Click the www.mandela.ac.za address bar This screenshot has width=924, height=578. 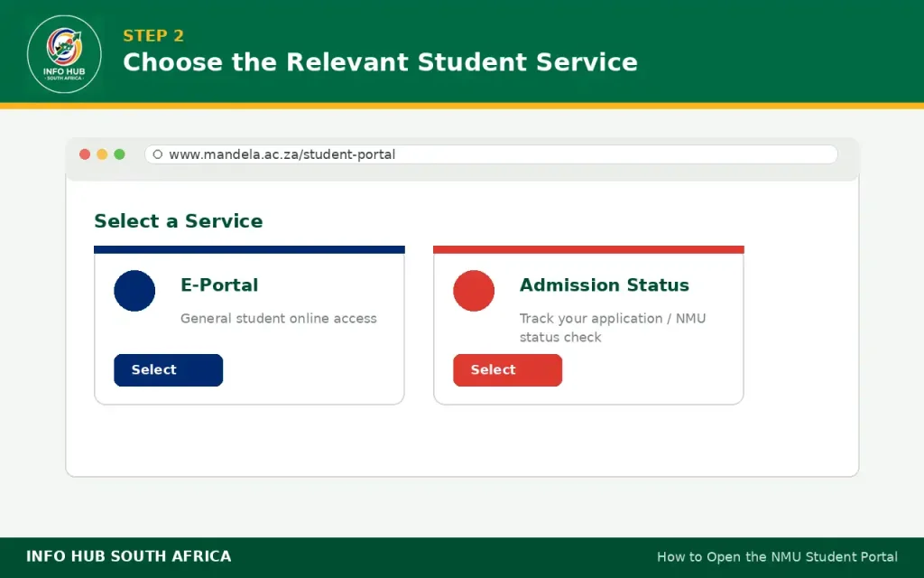tap(491, 154)
